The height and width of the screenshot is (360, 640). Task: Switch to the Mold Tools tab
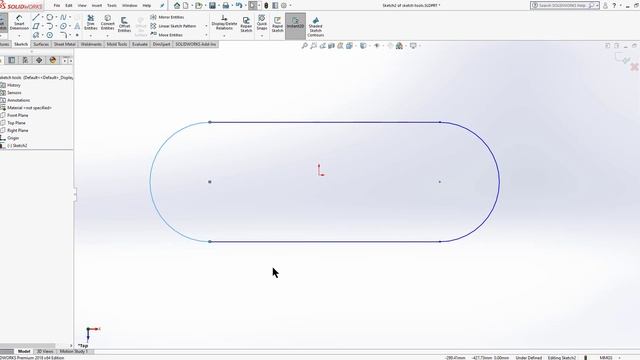click(117, 44)
